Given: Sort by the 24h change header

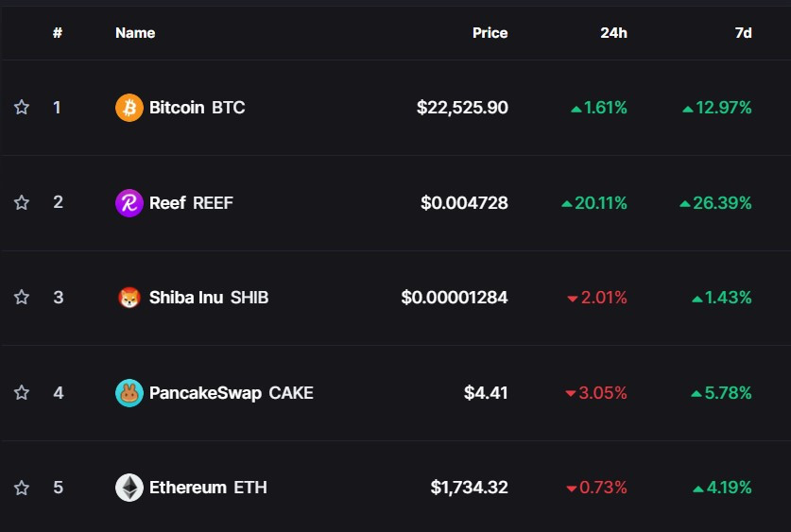Looking at the screenshot, I should tap(613, 33).
